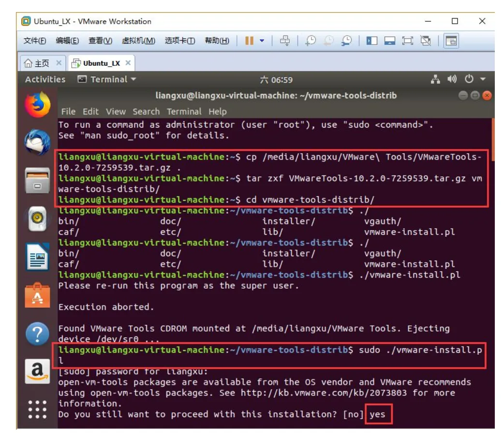
Task: Take a snapshot of the virtual machine
Action: pos(311,41)
